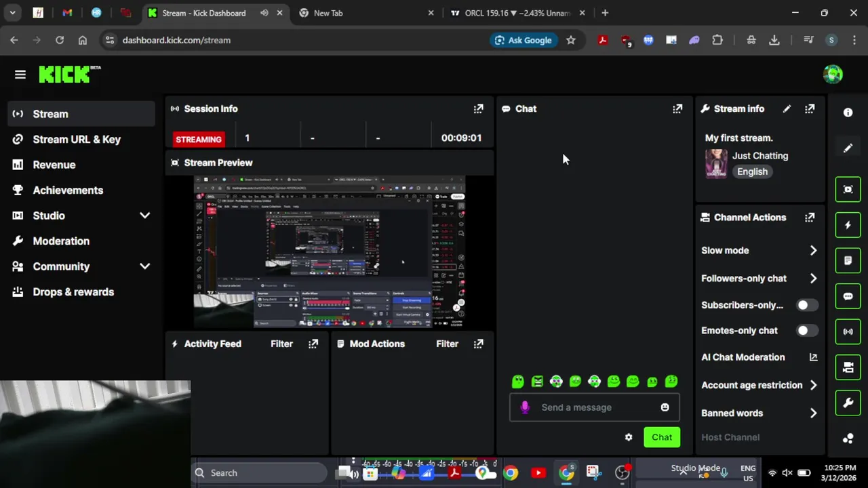Viewport: 868px width, 488px height.
Task: Toggle the wrench widget icon in the right sidebar
Action: [848, 403]
